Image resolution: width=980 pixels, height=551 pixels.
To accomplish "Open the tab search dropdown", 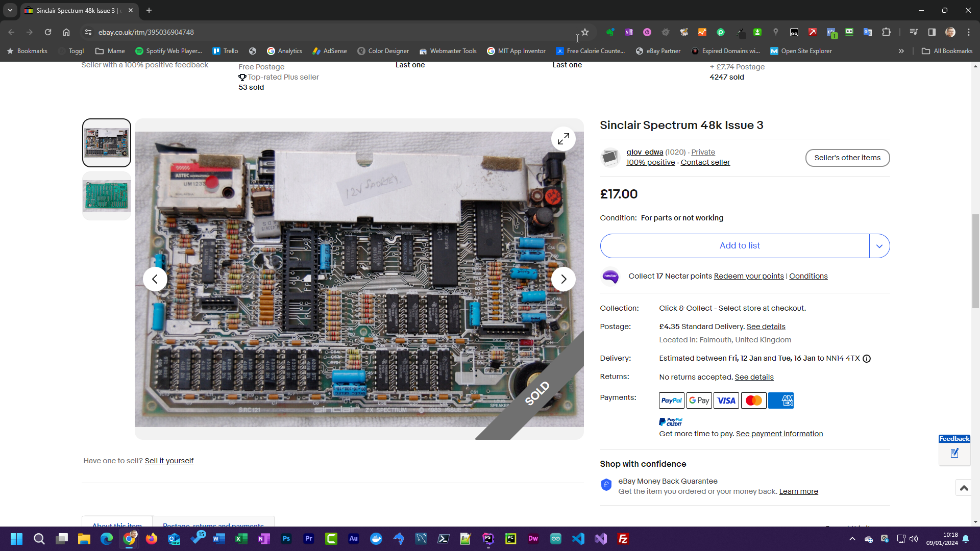I will coord(10,10).
